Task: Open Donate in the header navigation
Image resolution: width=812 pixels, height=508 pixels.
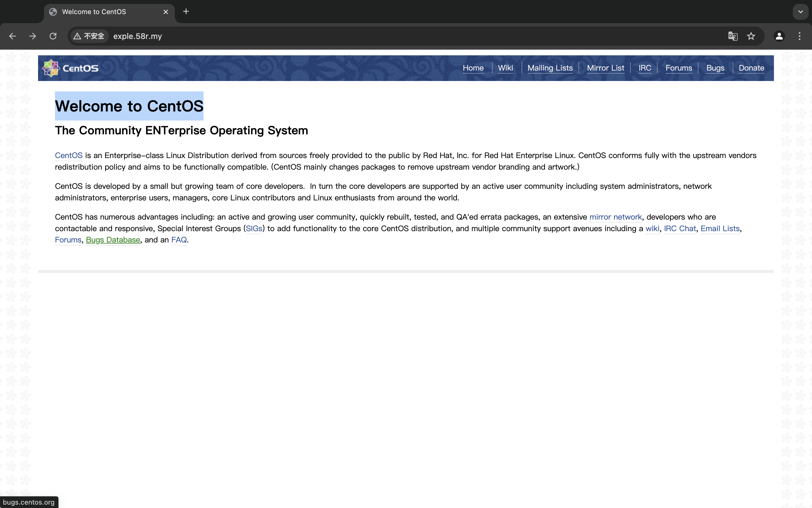Action: click(x=751, y=68)
